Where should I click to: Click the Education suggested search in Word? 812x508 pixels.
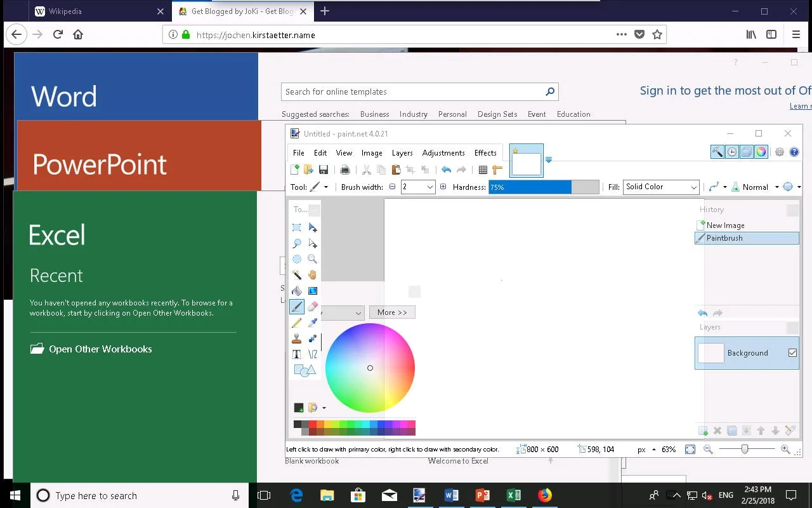point(573,114)
